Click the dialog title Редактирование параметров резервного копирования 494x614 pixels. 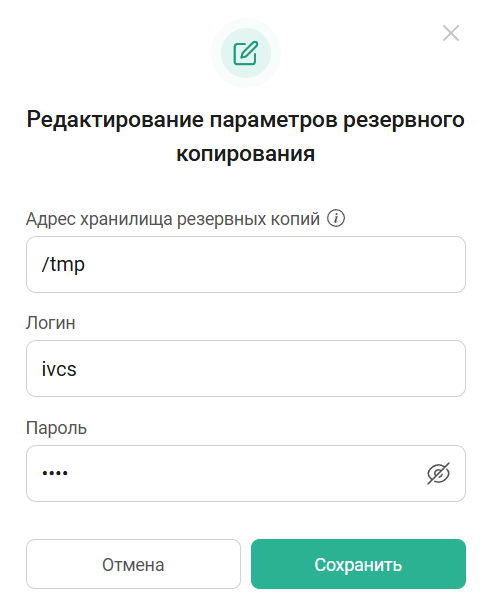coord(246,136)
